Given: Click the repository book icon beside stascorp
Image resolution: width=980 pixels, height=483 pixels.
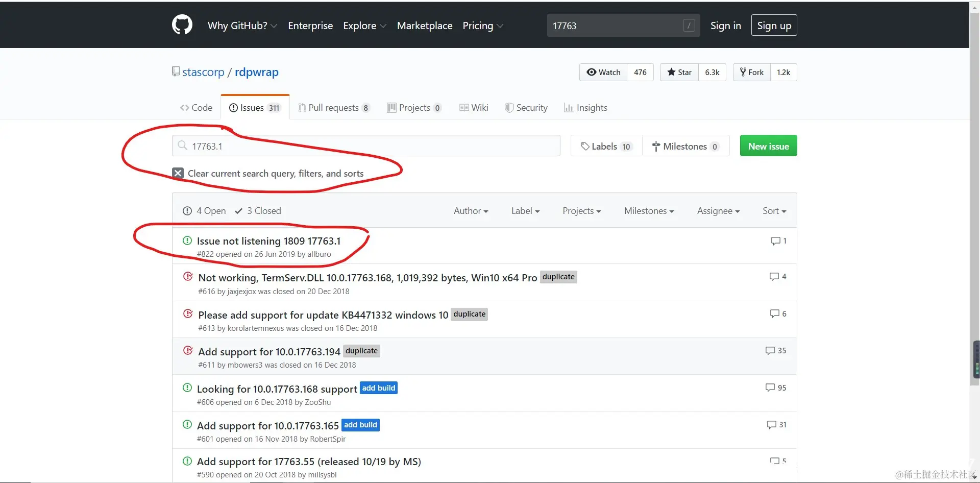Looking at the screenshot, I should pyautogui.click(x=176, y=71).
